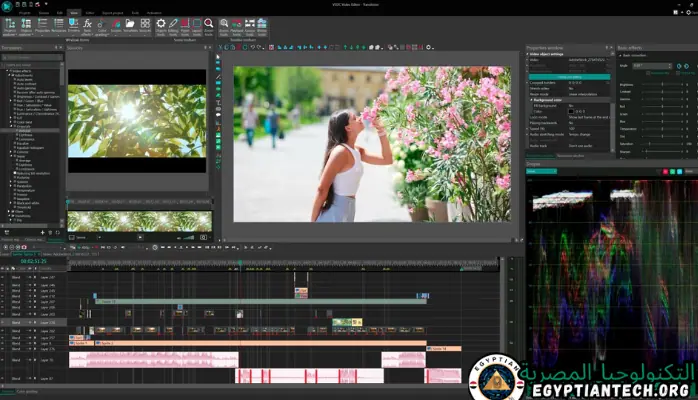Screen dimensions: 698x400
Task: Click the Scopes ribbon icon
Action: 116,26
